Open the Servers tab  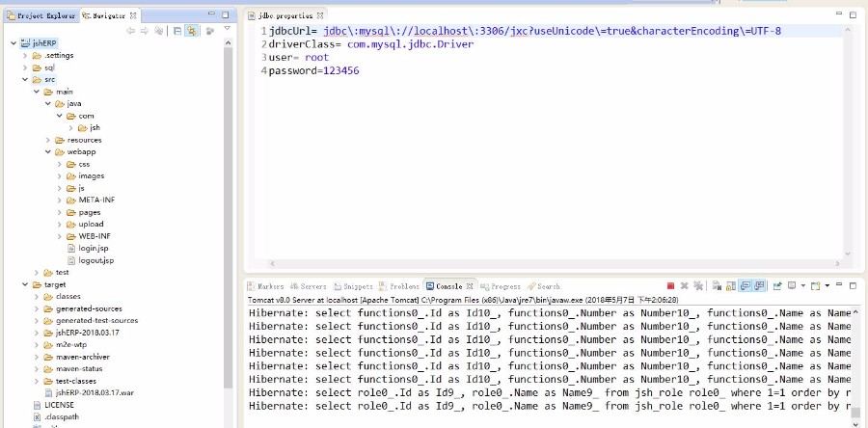[x=309, y=286]
